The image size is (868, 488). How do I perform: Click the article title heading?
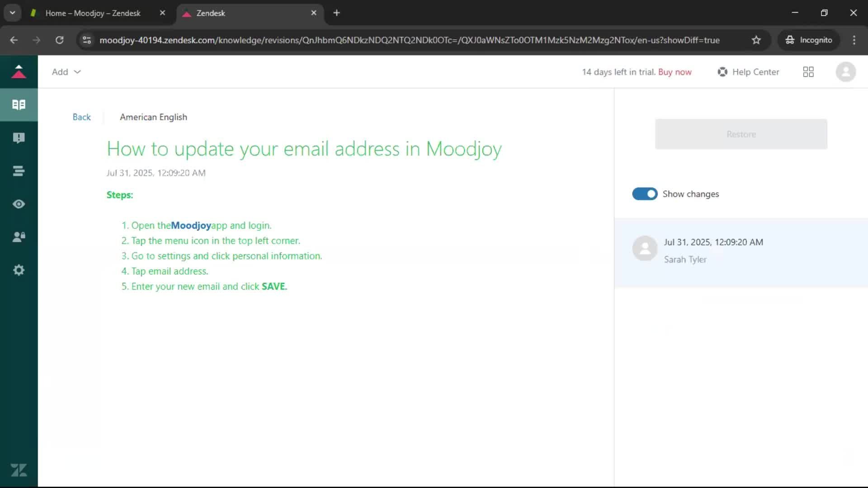[304, 149]
